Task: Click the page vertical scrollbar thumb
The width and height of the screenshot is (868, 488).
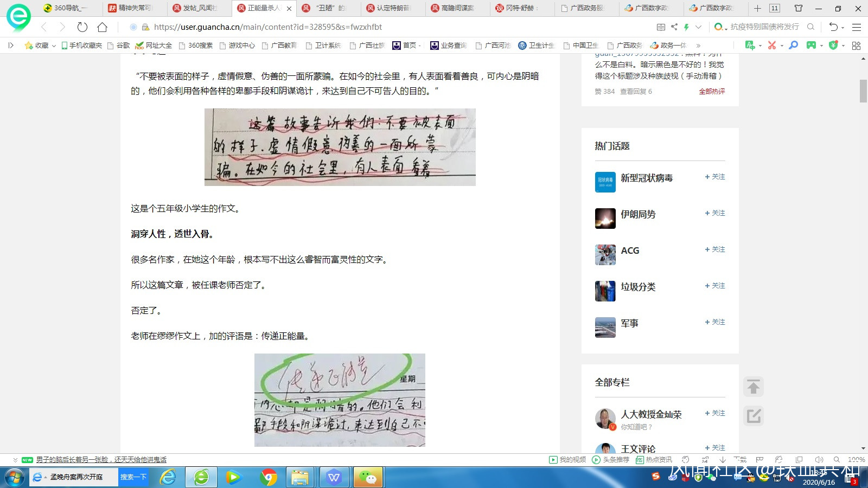Action: (863, 91)
